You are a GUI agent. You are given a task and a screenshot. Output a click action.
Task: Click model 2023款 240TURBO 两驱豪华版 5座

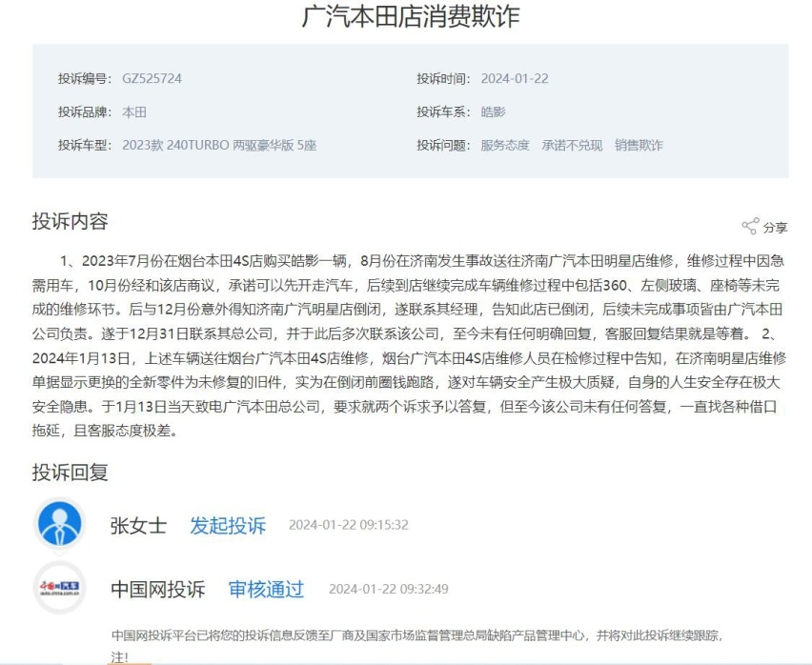pos(219,145)
